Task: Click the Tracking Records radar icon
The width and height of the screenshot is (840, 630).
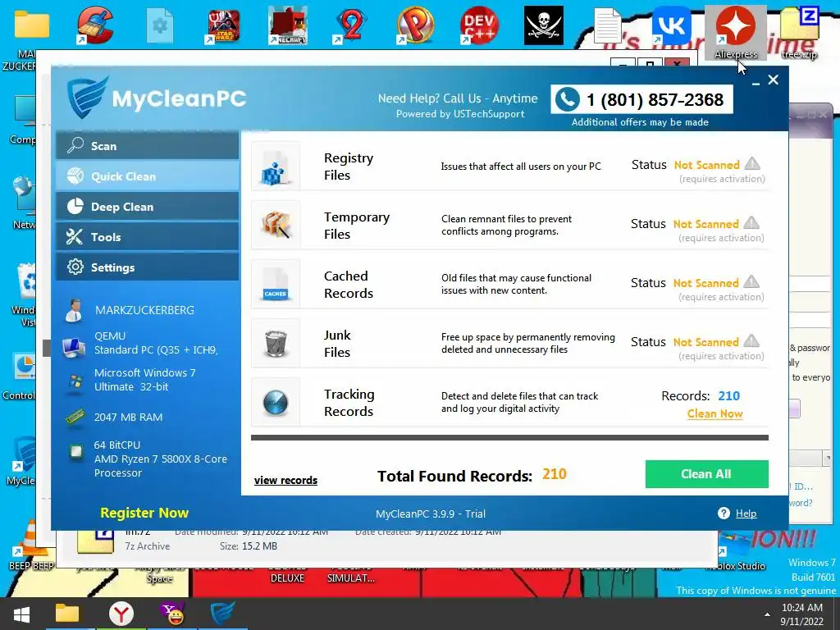Action: (x=276, y=402)
